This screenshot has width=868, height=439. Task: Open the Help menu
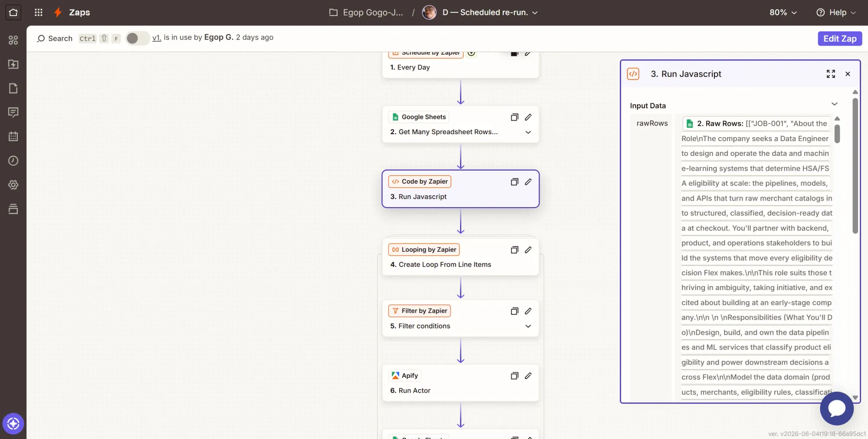(836, 13)
